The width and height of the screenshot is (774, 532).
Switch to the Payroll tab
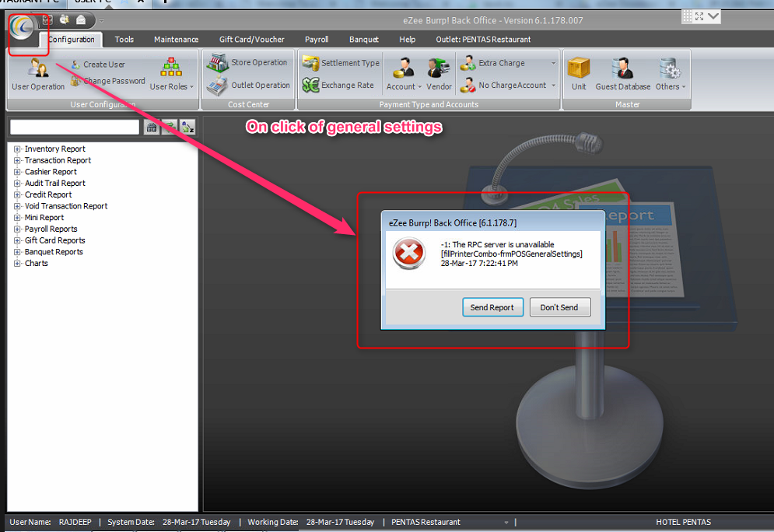(x=317, y=40)
